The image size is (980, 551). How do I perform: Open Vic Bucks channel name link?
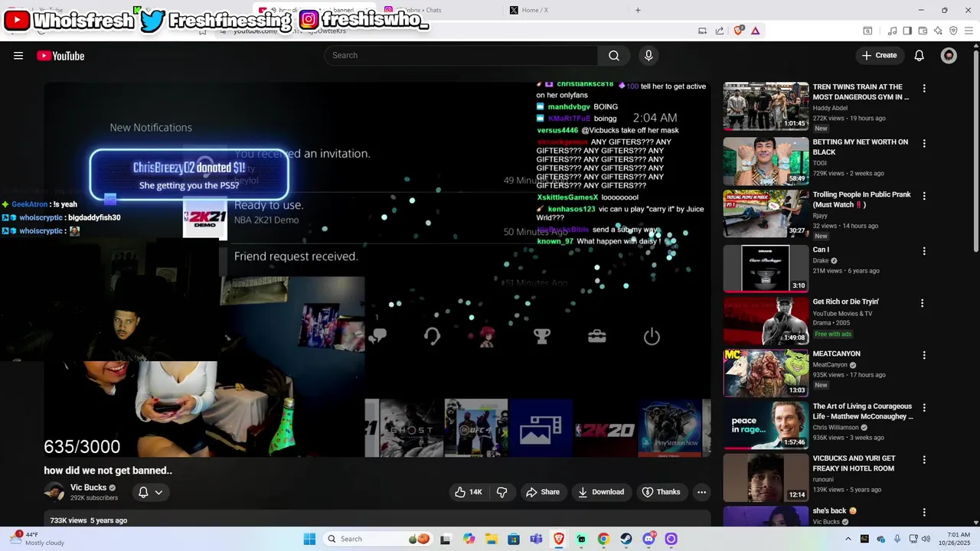(88, 487)
